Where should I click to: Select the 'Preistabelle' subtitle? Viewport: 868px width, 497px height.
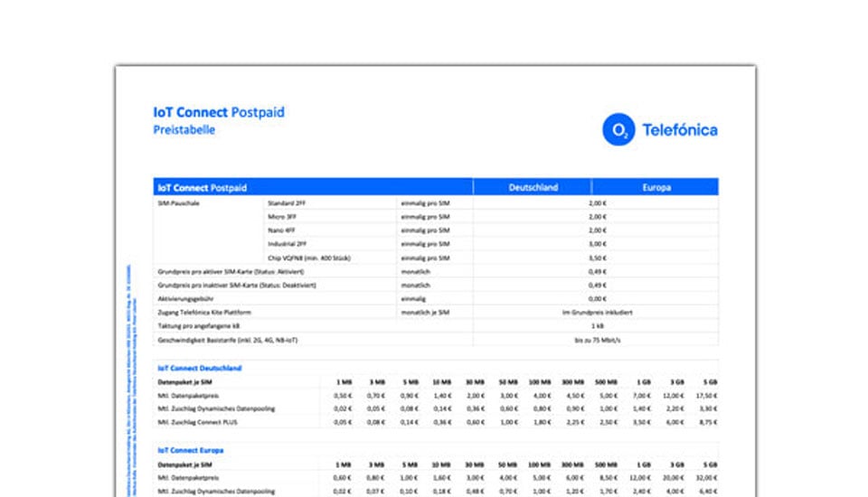click(184, 129)
